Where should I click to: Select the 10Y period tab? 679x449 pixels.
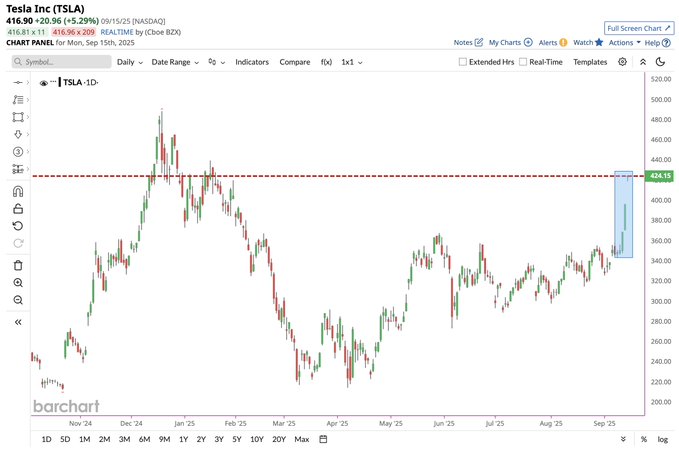pos(257,439)
